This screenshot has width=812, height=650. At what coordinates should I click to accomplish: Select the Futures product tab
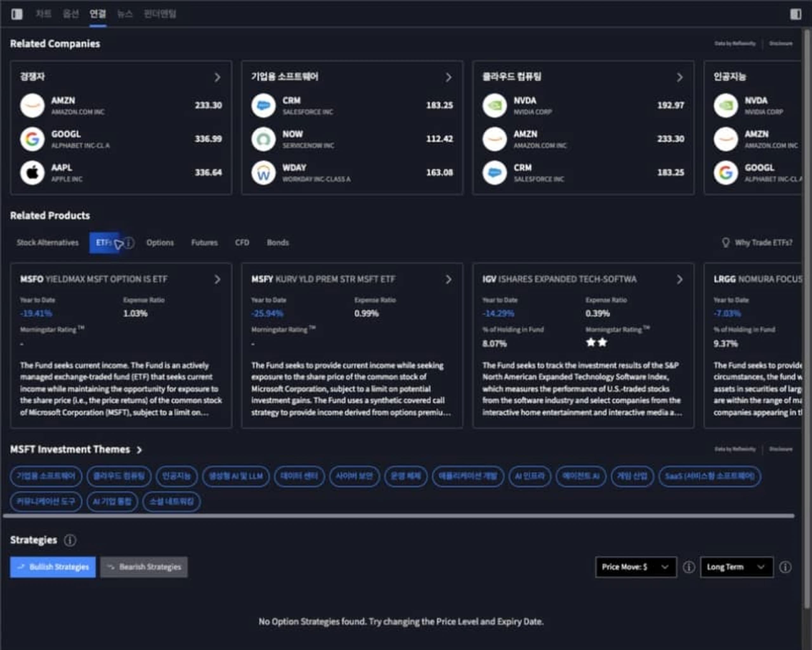tap(205, 243)
